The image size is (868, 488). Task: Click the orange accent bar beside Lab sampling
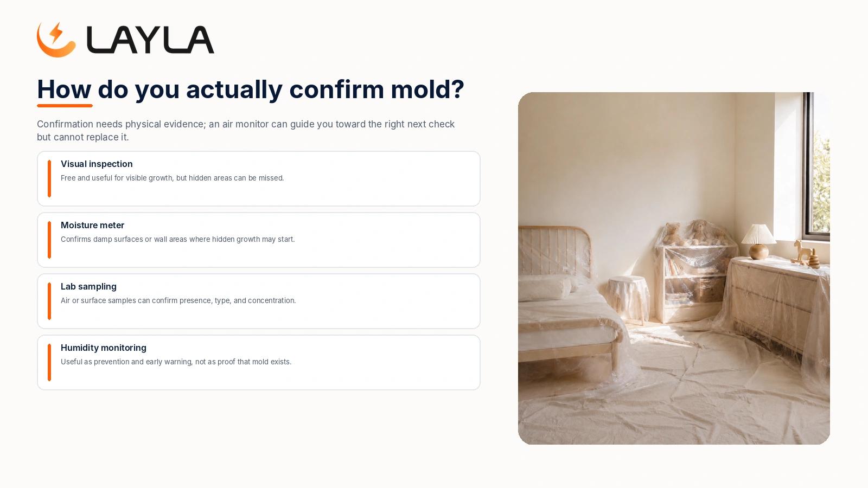tap(49, 301)
